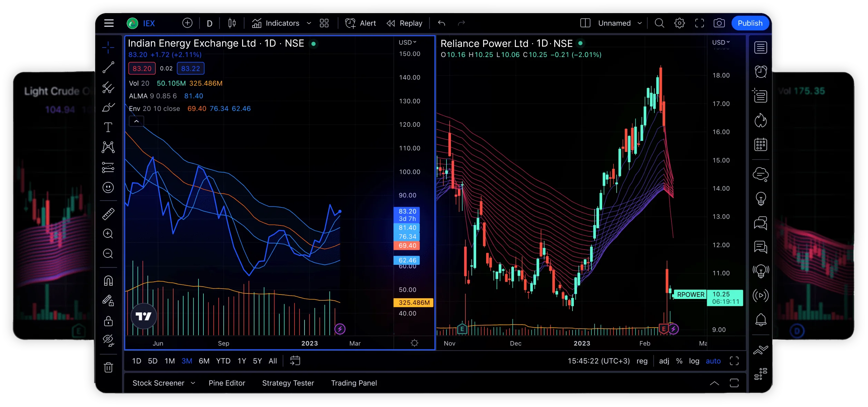Redo the last chart action
The height and width of the screenshot is (407, 868).
461,23
